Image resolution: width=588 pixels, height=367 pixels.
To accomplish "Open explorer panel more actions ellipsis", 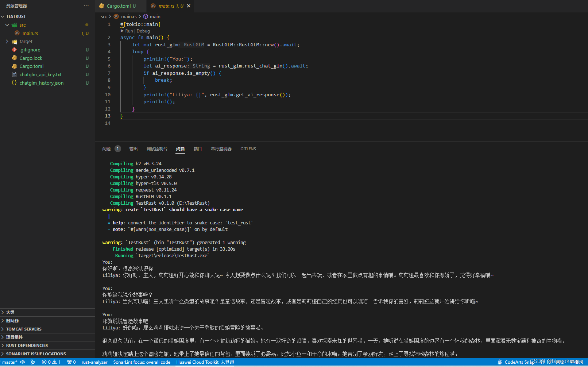I will [x=86, y=6].
